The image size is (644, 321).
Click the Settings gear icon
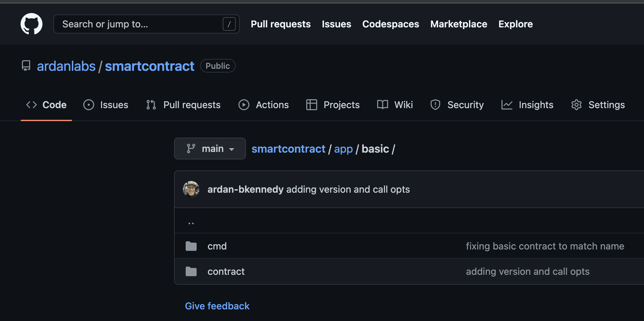pyautogui.click(x=577, y=105)
